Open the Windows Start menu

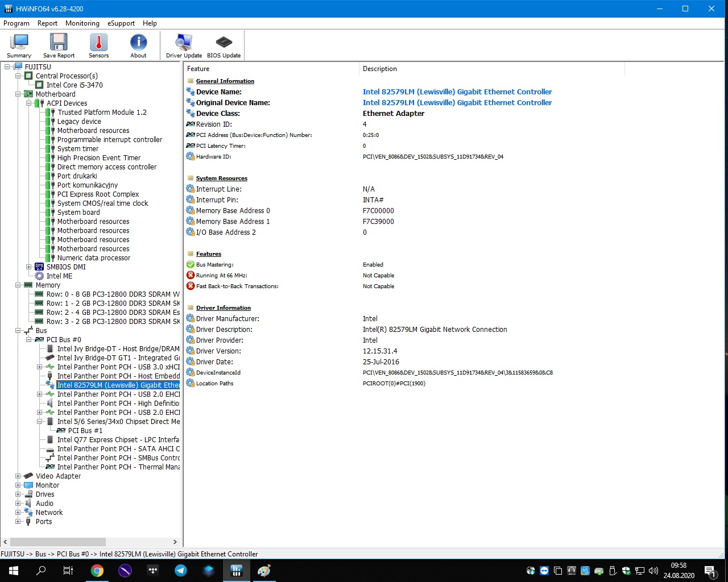coord(14,571)
